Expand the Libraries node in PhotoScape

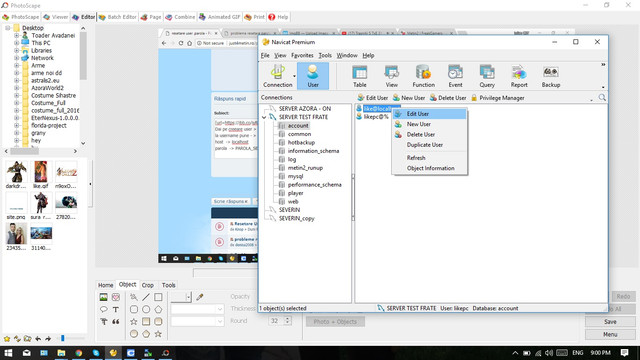16,51
